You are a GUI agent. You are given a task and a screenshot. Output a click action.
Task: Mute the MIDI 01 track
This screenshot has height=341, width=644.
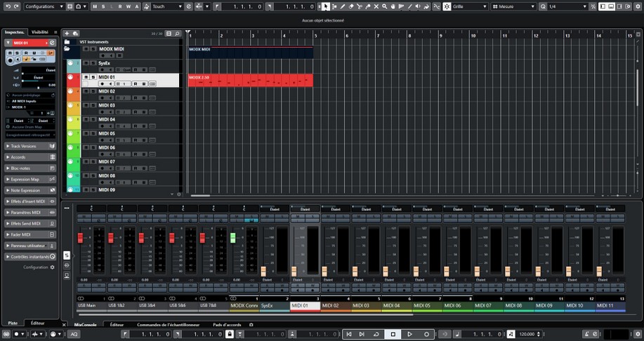click(86, 77)
